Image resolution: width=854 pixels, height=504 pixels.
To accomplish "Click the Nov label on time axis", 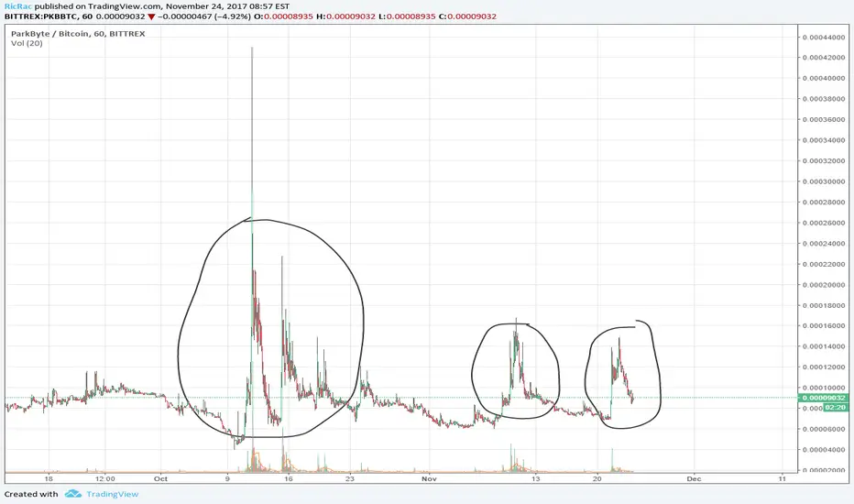I will pyautogui.click(x=429, y=479).
